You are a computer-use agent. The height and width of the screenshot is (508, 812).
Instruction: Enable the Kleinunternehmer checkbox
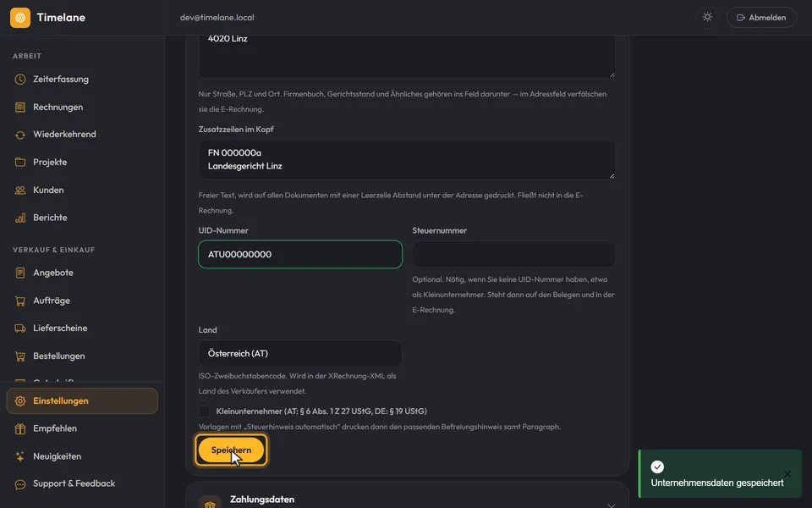205,411
